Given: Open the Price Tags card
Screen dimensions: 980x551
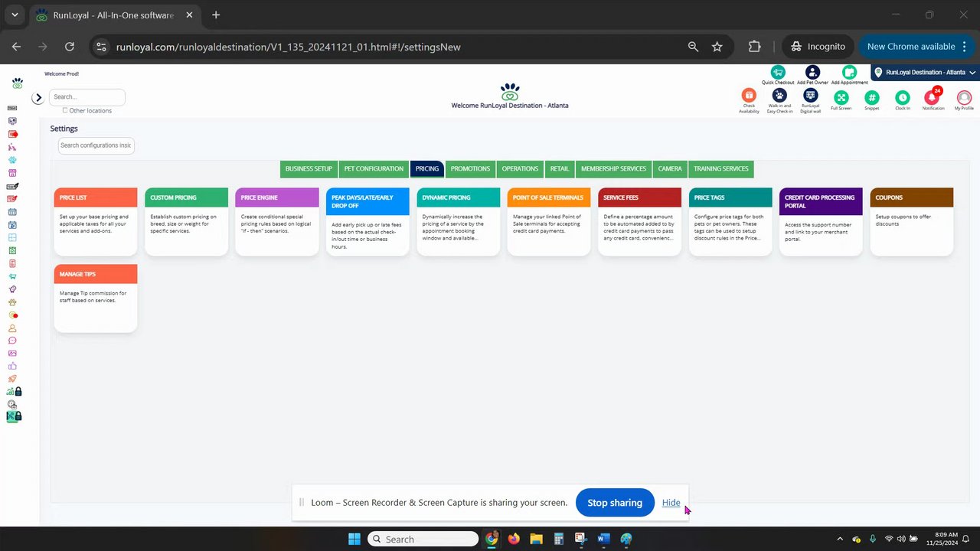Looking at the screenshot, I should coord(730,222).
